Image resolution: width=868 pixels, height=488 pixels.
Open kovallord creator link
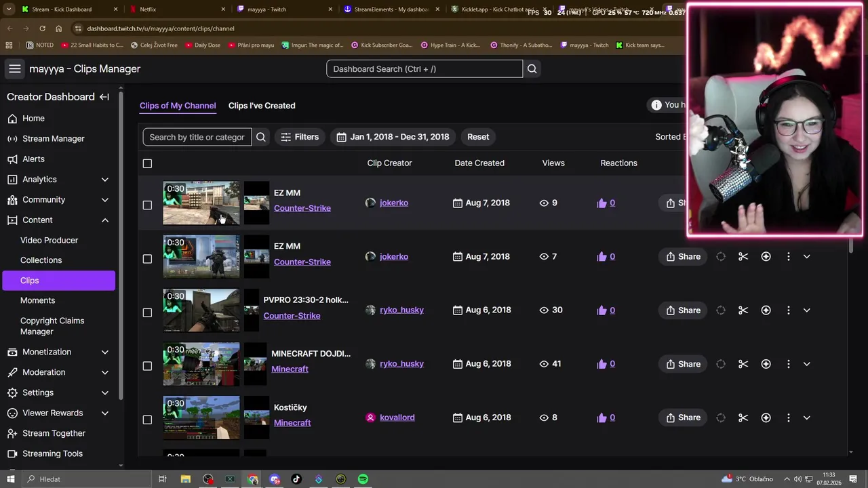(397, 418)
